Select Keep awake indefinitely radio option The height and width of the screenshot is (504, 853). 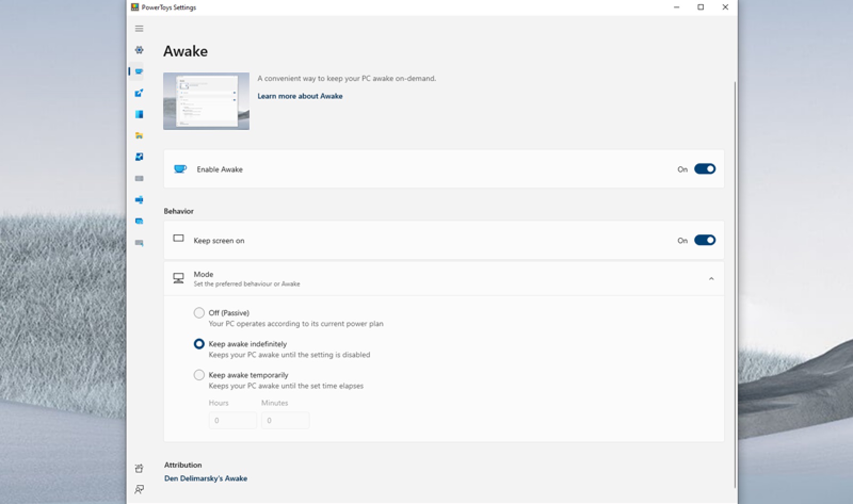click(x=199, y=344)
